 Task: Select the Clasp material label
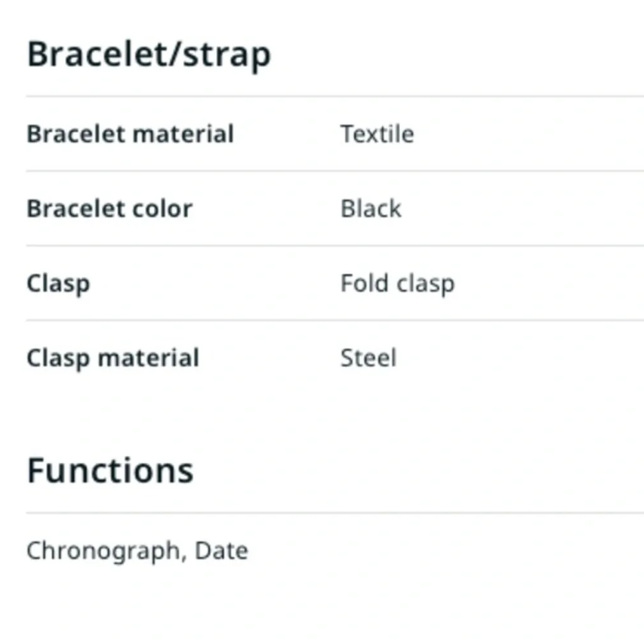point(113,358)
